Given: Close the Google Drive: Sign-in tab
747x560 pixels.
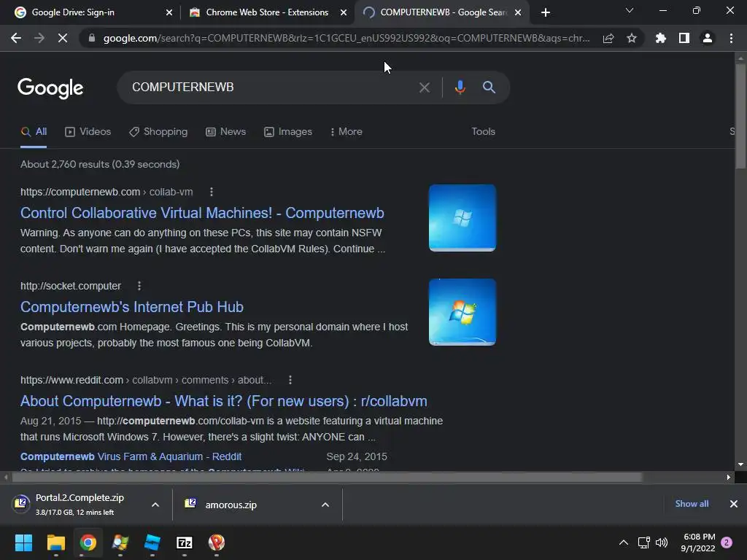Looking at the screenshot, I should pos(169,12).
